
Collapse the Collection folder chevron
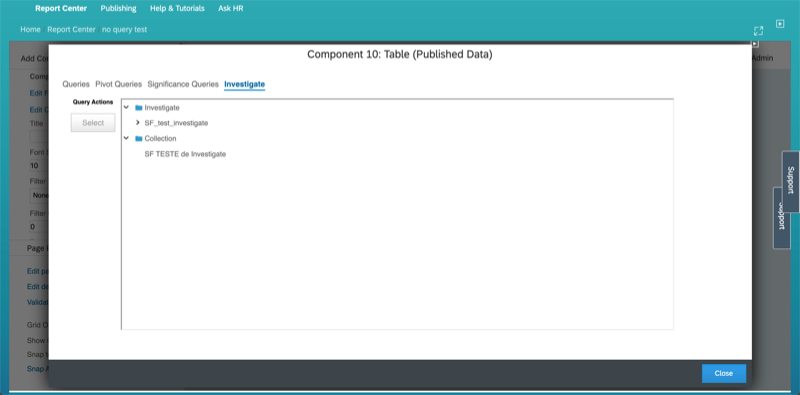(x=126, y=138)
